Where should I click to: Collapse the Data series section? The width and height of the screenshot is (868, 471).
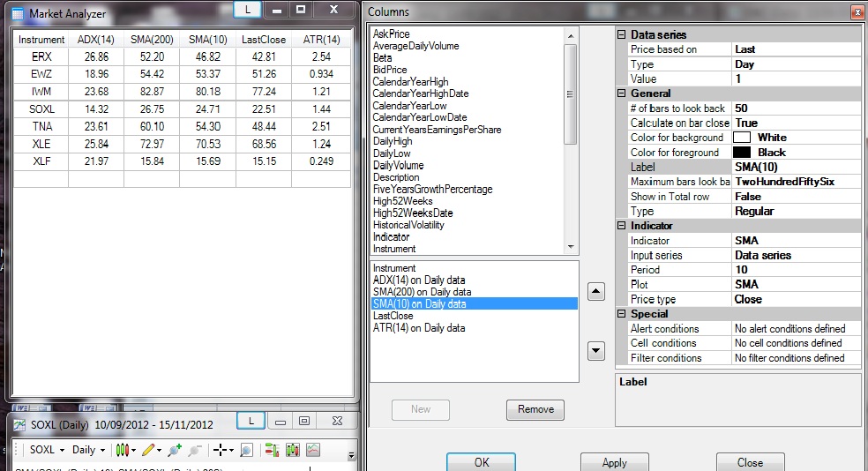[x=622, y=34]
